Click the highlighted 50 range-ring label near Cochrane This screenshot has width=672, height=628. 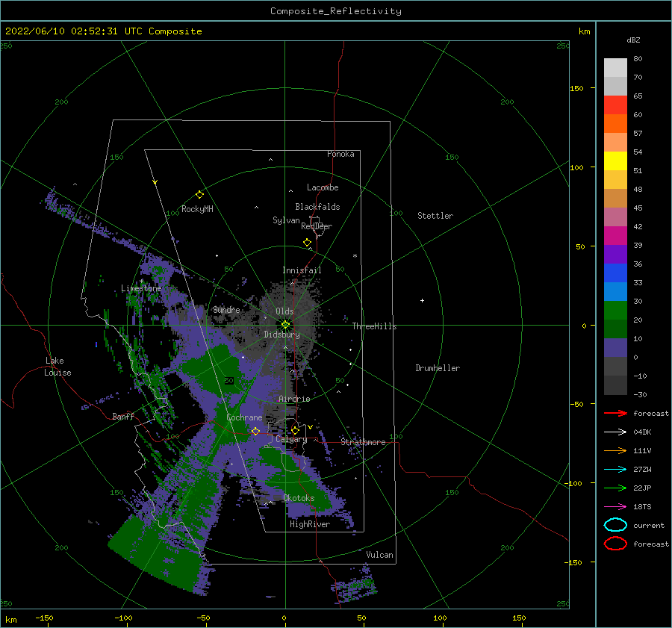229,381
